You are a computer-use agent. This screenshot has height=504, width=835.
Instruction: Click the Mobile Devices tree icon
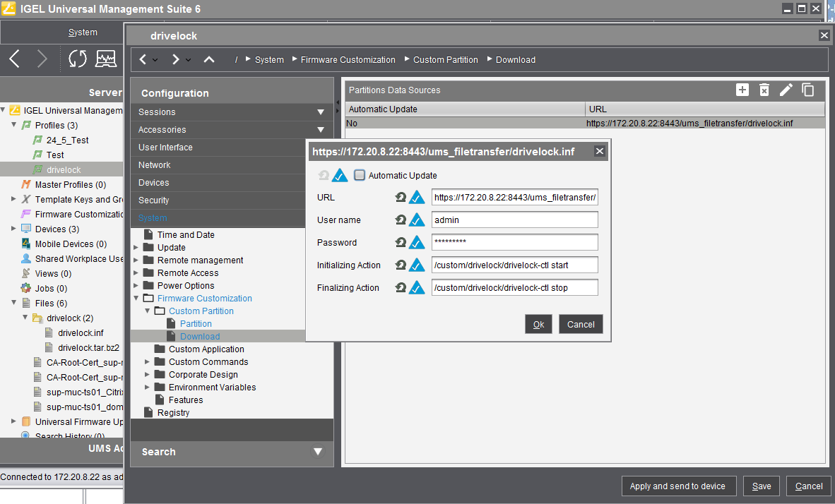point(25,244)
